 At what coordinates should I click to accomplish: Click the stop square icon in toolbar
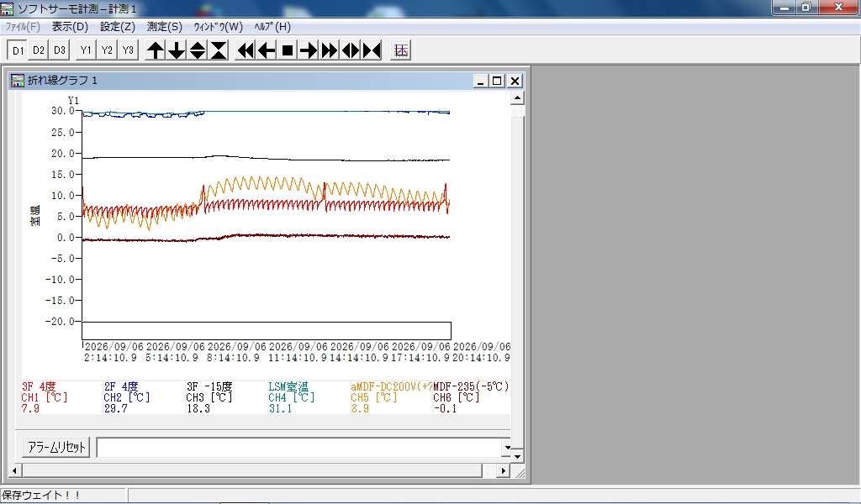(x=288, y=50)
